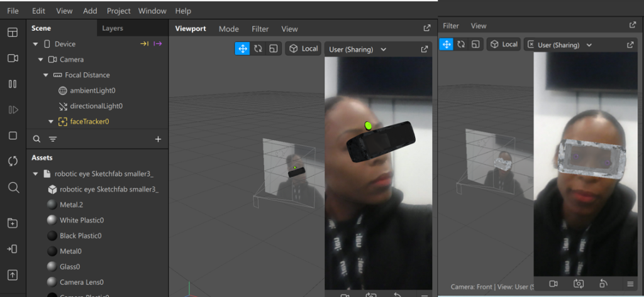The width and height of the screenshot is (644, 297).
Task: Open the File menu
Action: click(x=13, y=11)
